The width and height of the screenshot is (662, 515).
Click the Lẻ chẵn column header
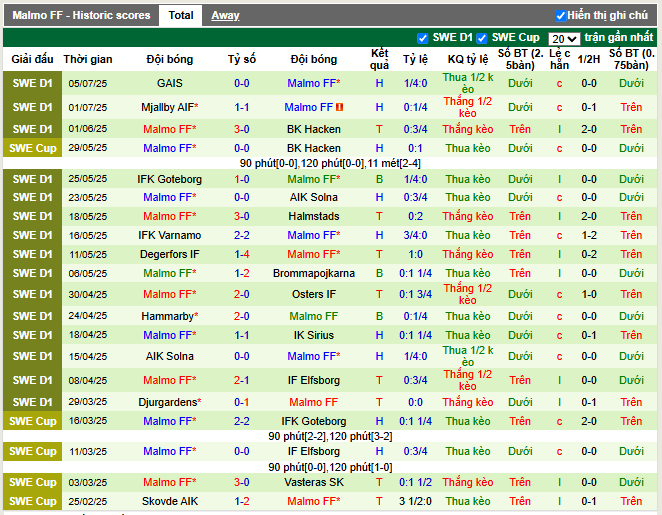click(559, 59)
